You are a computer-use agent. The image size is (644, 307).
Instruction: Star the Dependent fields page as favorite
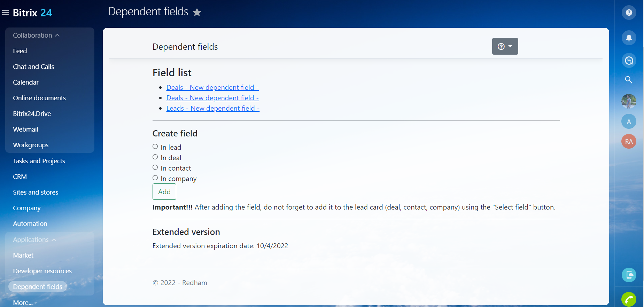tap(197, 13)
